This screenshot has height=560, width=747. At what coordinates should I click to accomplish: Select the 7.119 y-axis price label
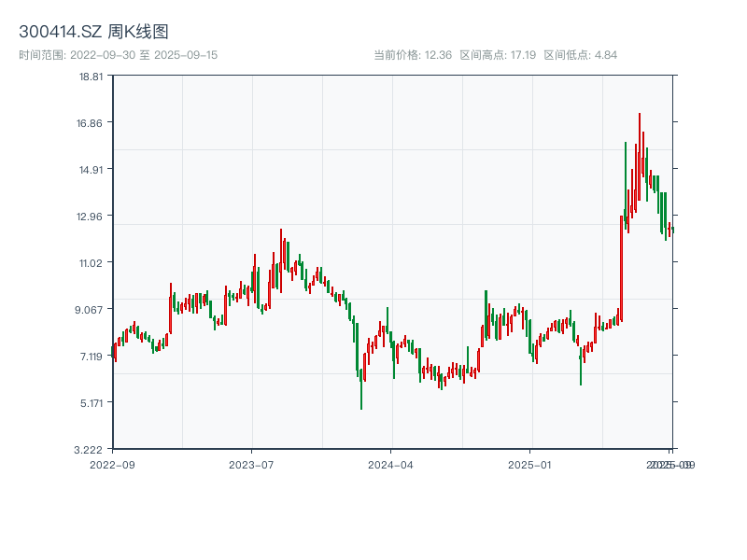coord(91,357)
